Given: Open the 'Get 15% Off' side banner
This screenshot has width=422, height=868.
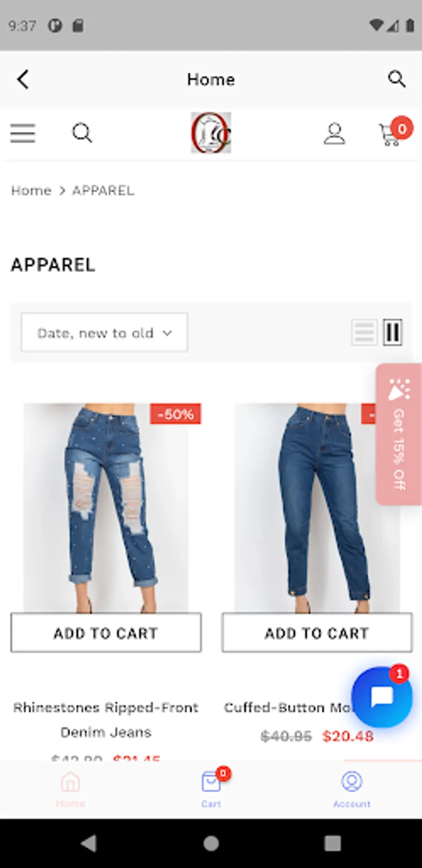Looking at the screenshot, I should 399,434.
